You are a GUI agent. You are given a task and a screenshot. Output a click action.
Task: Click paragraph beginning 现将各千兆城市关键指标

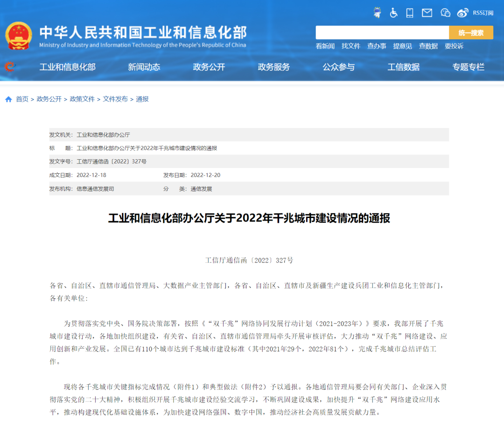pos(248,400)
